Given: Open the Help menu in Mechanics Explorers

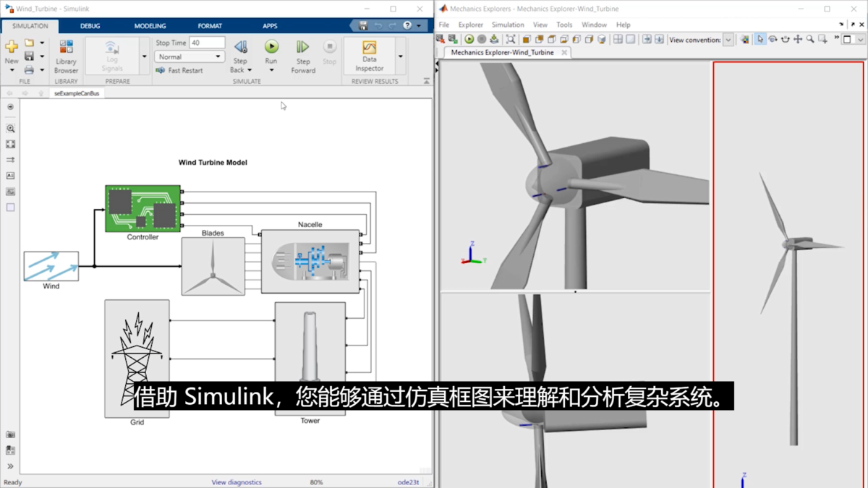Looking at the screenshot, I should coord(623,25).
